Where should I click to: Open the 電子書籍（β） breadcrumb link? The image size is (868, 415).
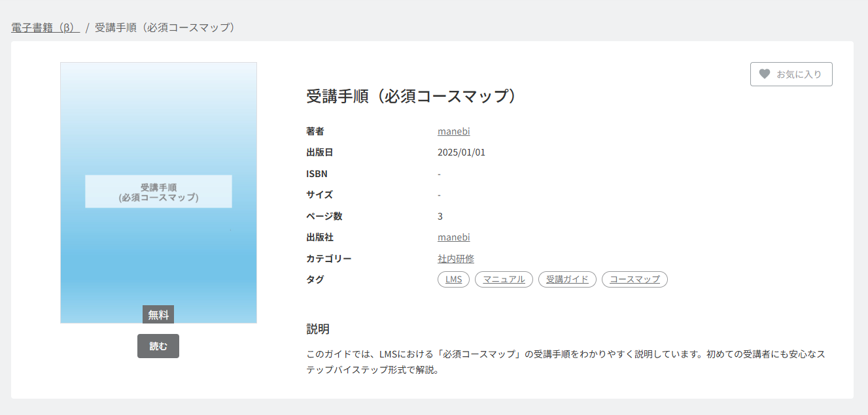click(45, 27)
